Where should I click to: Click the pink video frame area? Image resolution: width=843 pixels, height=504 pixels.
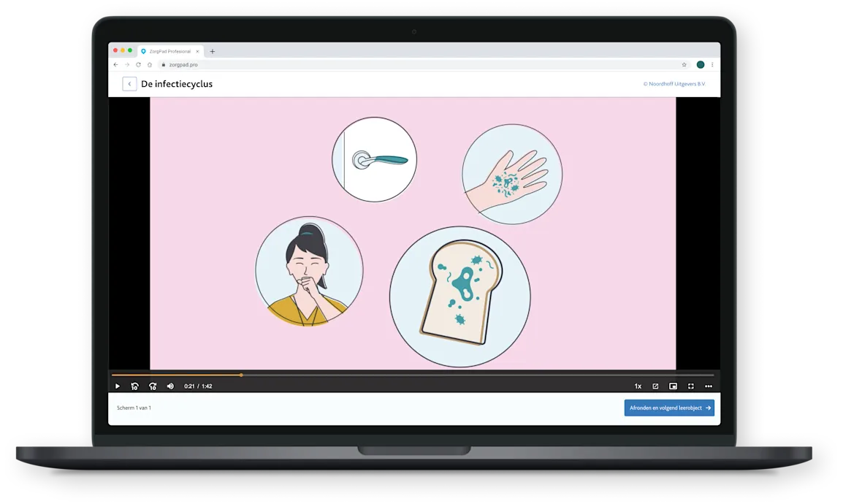[x=413, y=233]
